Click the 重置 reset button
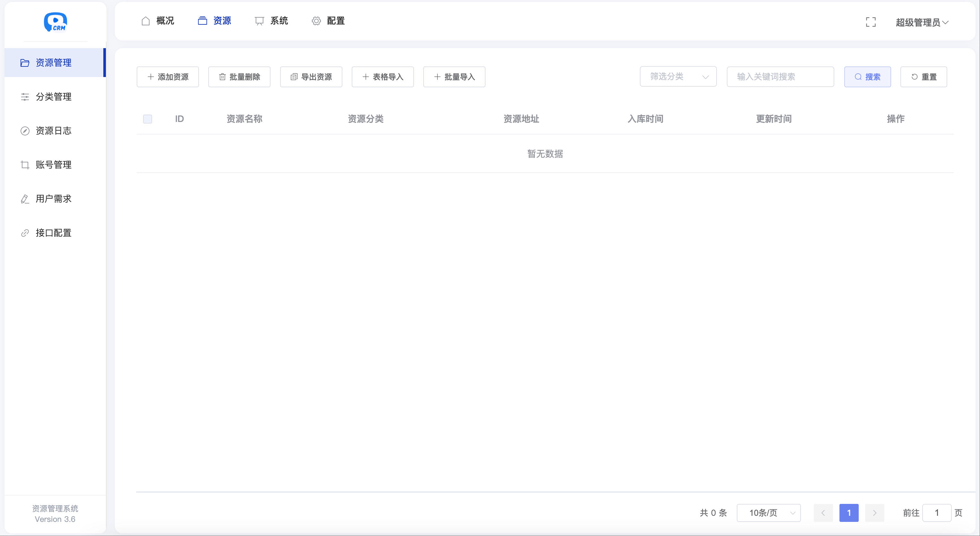 [924, 77]
